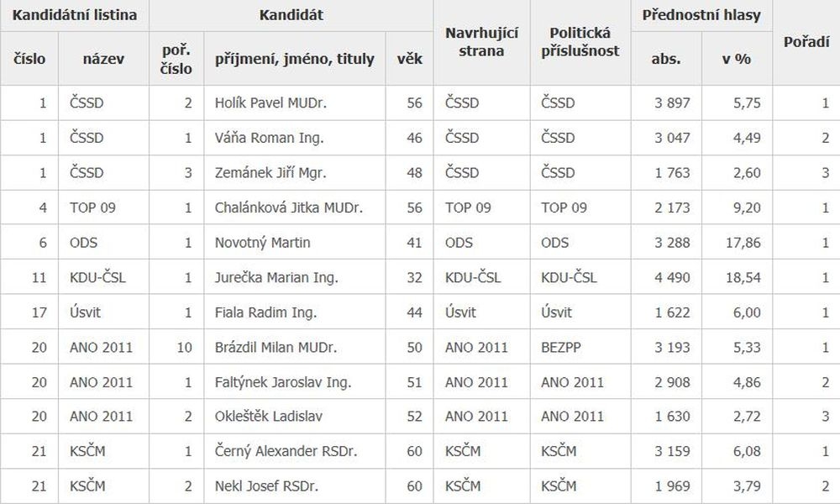840x504 pixels.
Task: Click the Novotný Martin candidate cell
Action: 294,243
